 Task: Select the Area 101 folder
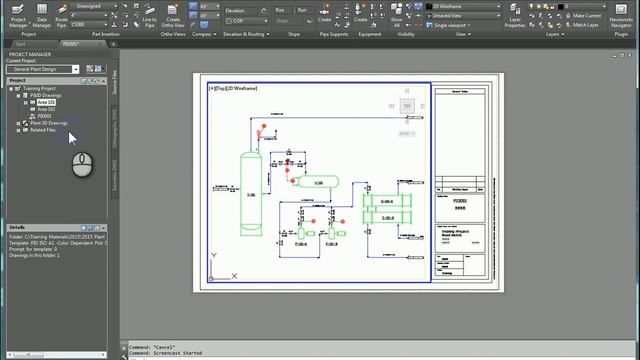[46, 102]
